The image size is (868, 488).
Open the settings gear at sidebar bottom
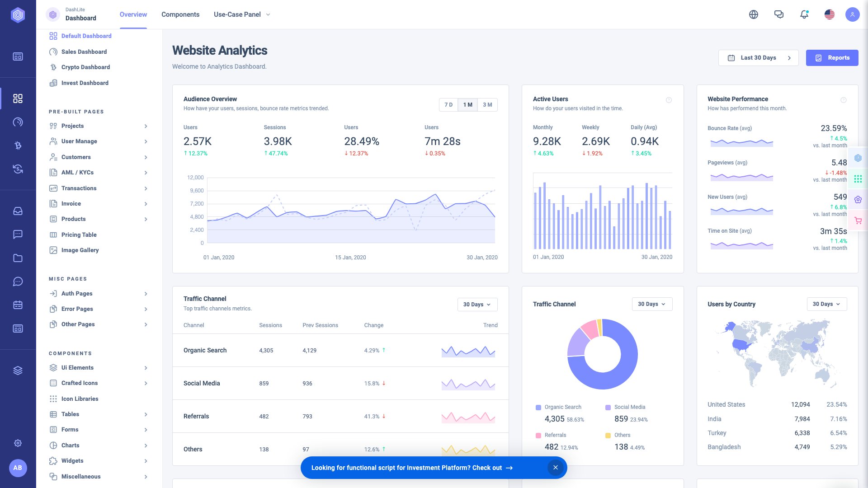[x=18, y=443]
